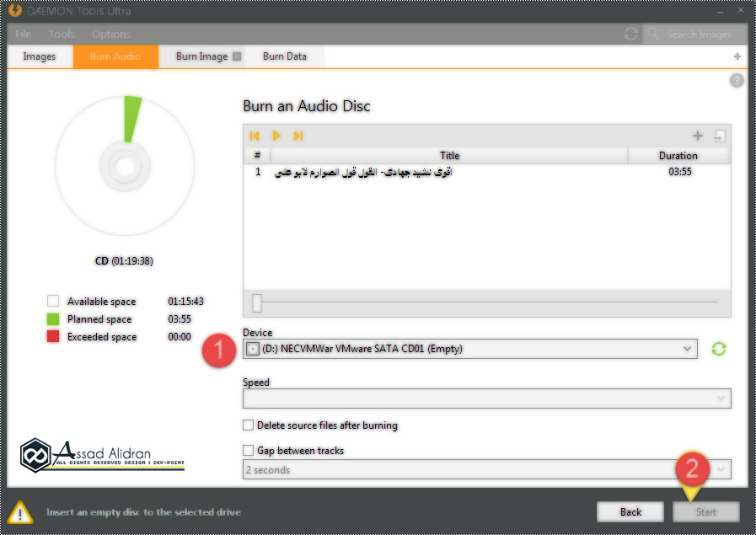
Task: Click the import playlist icon beside plus
Action: (x=720, y=136)
